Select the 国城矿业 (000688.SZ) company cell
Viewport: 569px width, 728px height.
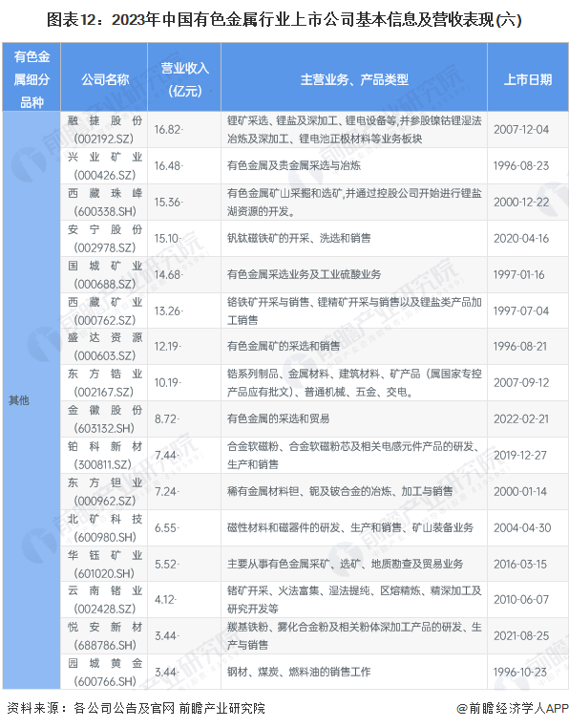pos(104,274)
